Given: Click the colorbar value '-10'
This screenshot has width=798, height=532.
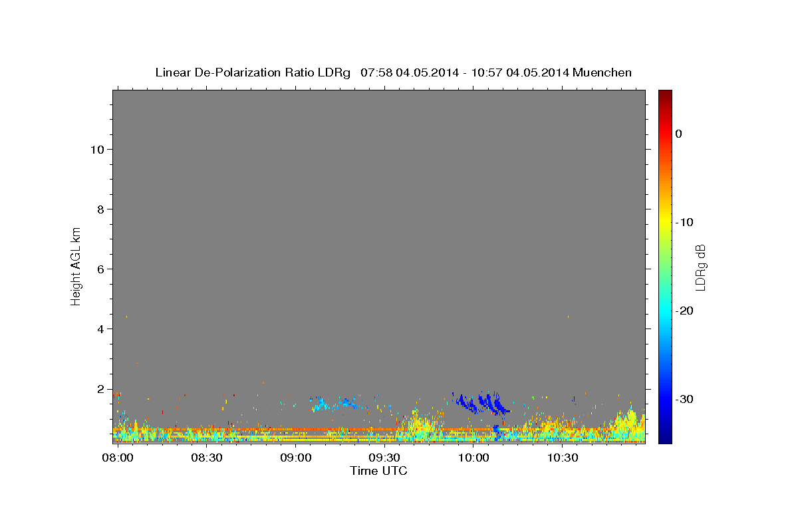Looking at the screenshot, I should tap(685, 222).
